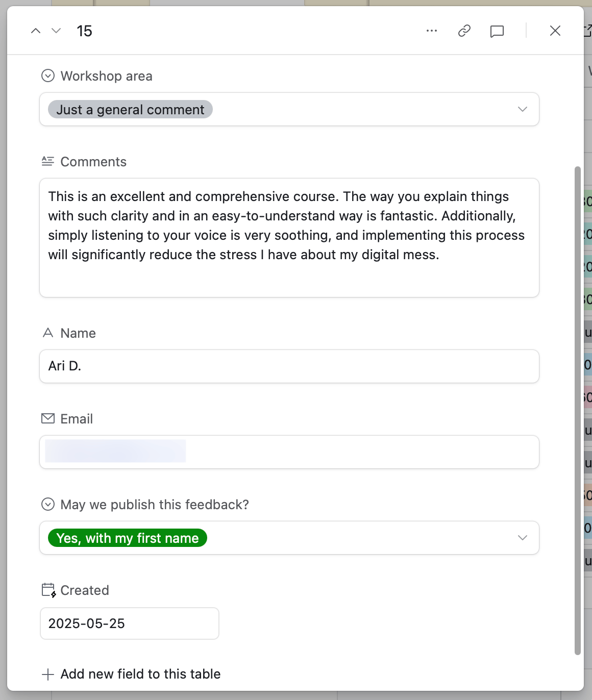Go to next record with down chevron
The image size is (592, 700).
point(56,31)
